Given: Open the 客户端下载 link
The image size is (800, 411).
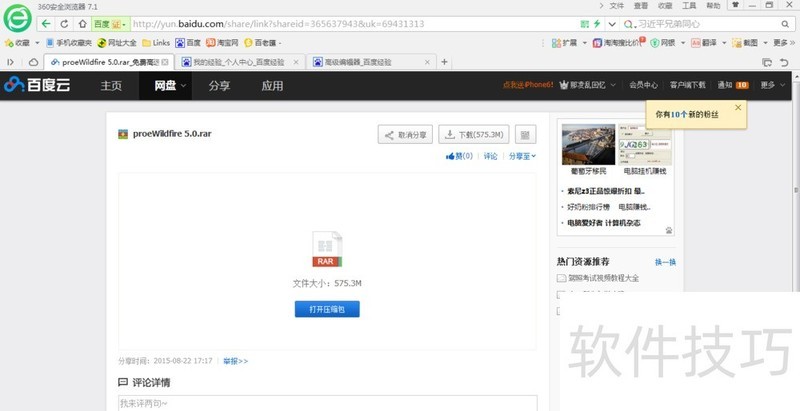Looking at the screenshot, I should coord(688,85).
